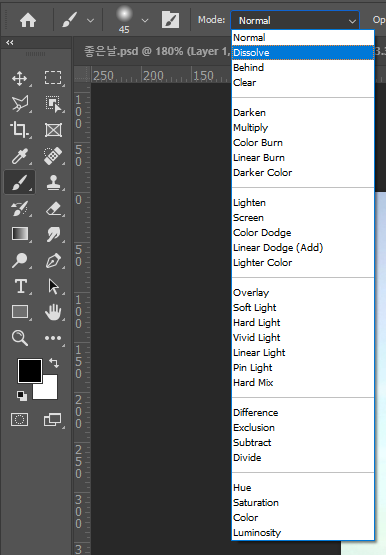The width and height of the screenshot is (386, 555).
Task: Toggle the Brush Settings panel icon
Action: tap(170, 19)
